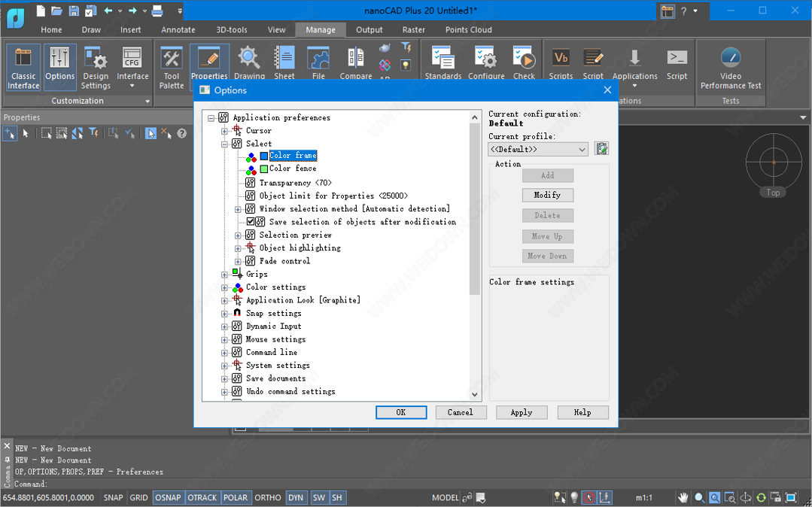The image size is (812, 507).
Task: Toggle GRID display in status bar
Action: coord(138,498)
